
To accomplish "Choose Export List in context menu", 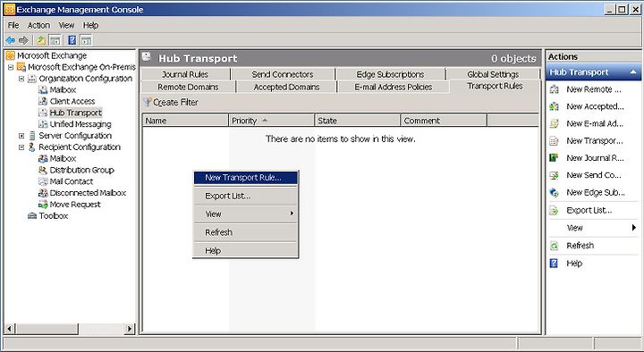I will click(245, 197).
